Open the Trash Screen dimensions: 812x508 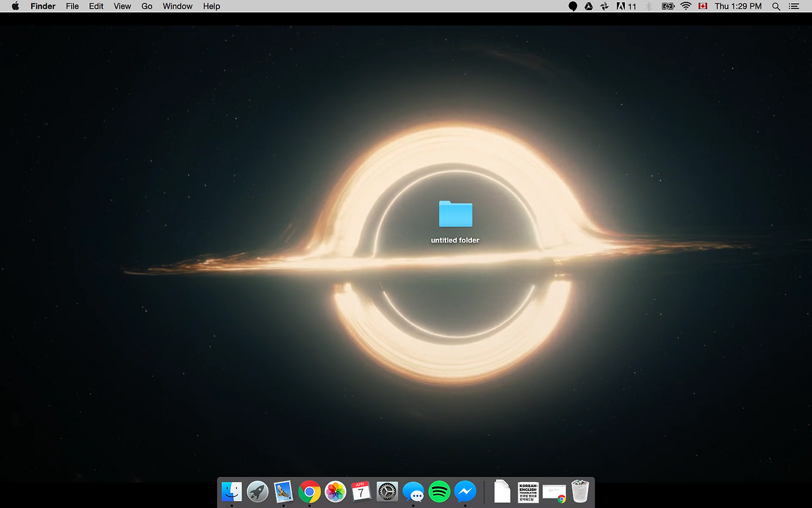[579, 491]
